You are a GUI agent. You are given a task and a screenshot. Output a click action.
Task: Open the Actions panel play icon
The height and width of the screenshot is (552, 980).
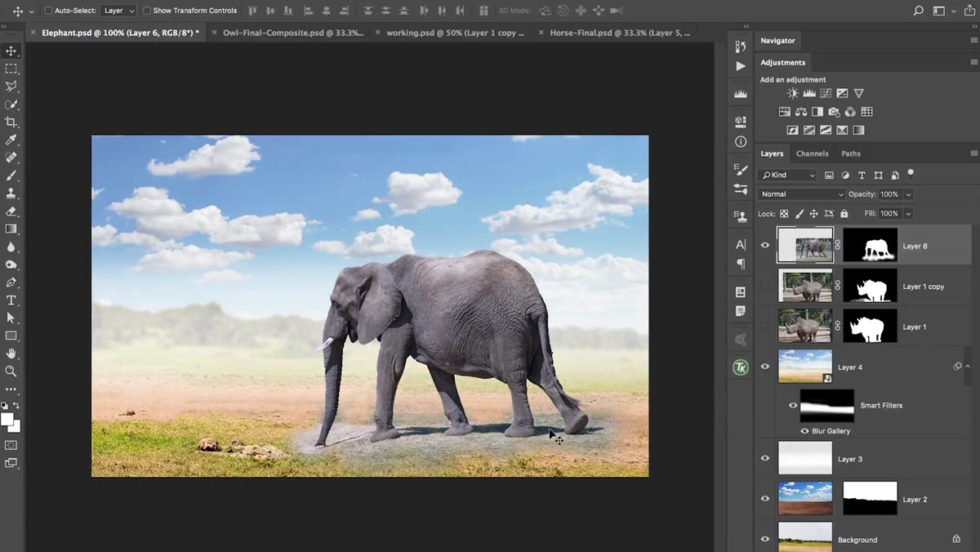[741, 66]
